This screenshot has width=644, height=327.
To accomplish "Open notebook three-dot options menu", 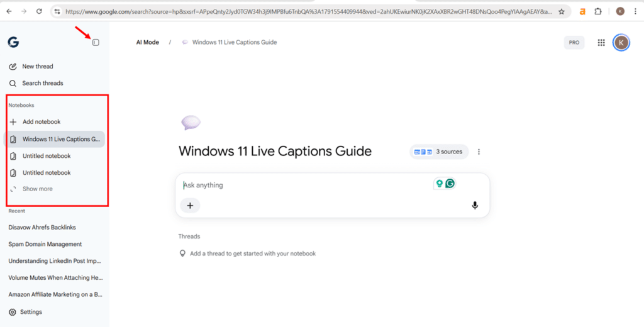I will pyautogui.click(x=479, y=152).
